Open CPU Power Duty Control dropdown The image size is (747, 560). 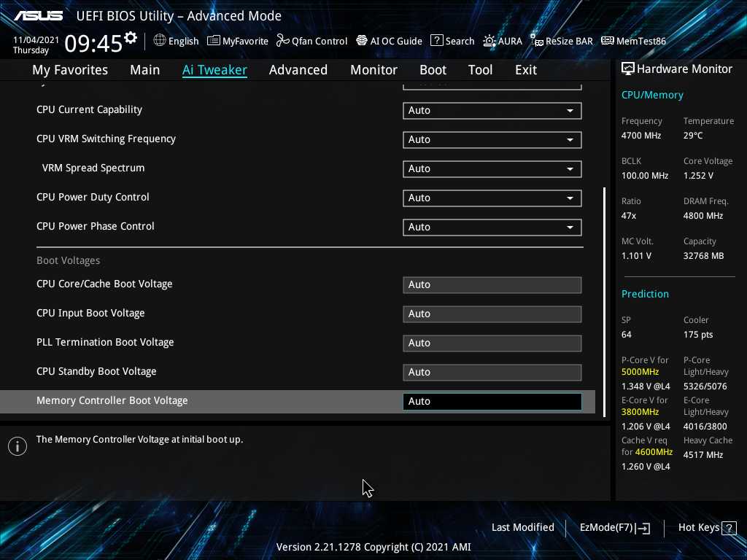pos(492,198)
